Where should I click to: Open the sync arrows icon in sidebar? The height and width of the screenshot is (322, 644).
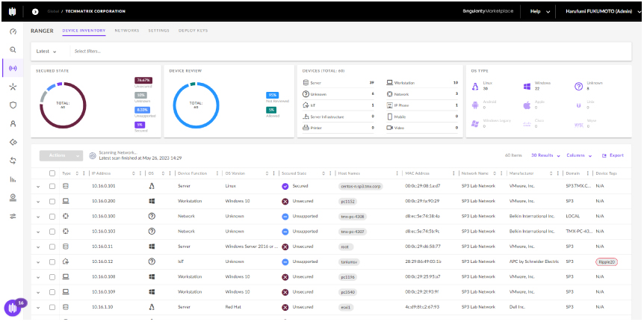tap(13, 161)
